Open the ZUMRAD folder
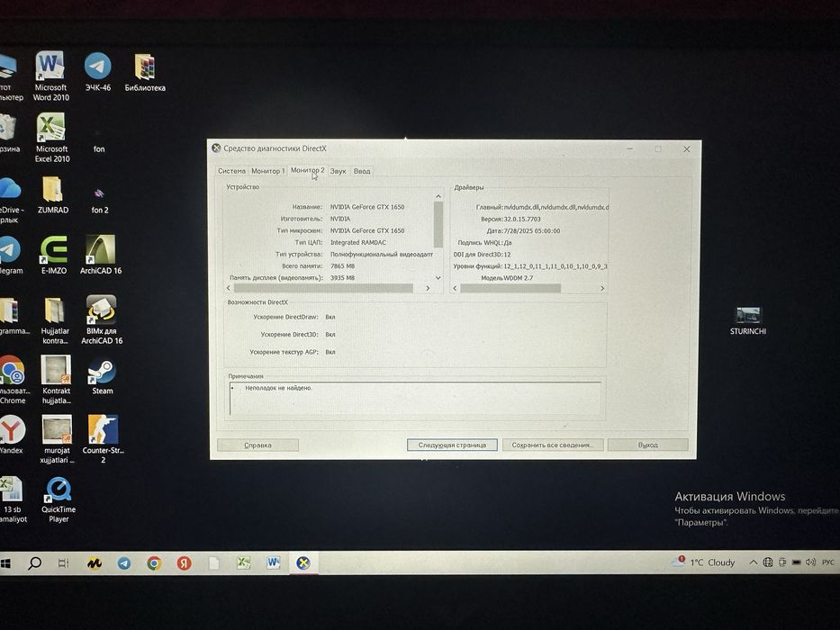This screenshot has width=840, height=630. pos(52,195)
